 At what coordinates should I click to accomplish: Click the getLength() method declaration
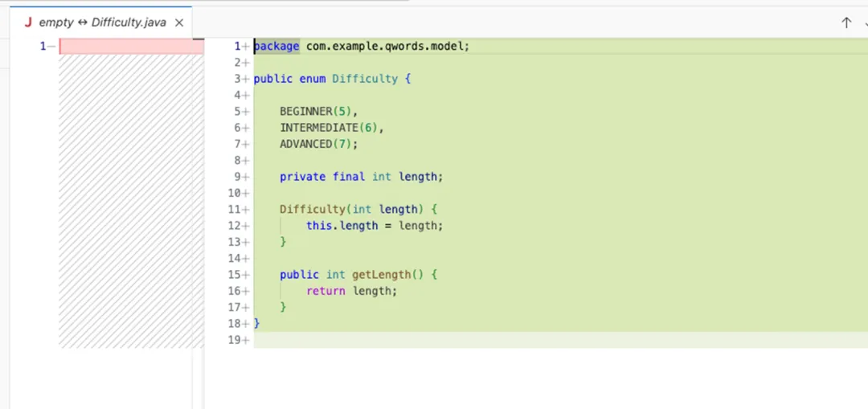click(358, 275)
